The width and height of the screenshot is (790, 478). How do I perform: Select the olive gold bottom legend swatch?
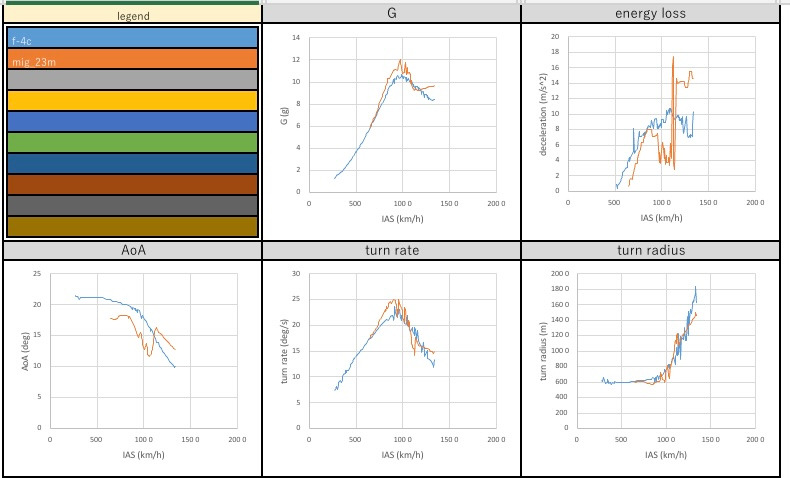point(132,227)
